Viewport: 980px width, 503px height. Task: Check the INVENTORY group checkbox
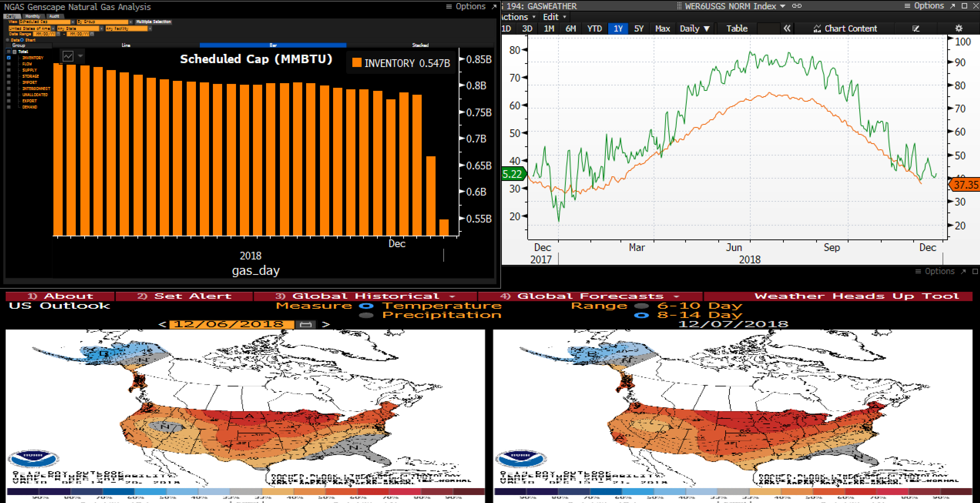tap(9, 58)
